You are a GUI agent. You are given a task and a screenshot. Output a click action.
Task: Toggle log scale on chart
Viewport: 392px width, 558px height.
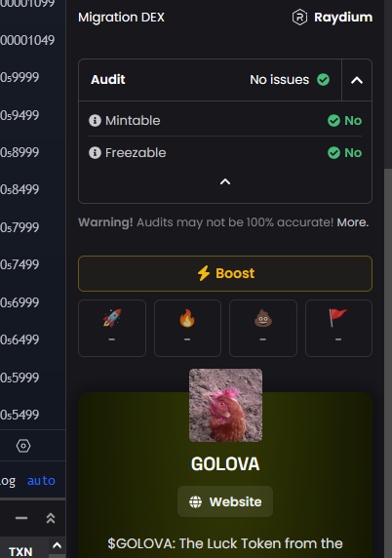coord(8,481)
